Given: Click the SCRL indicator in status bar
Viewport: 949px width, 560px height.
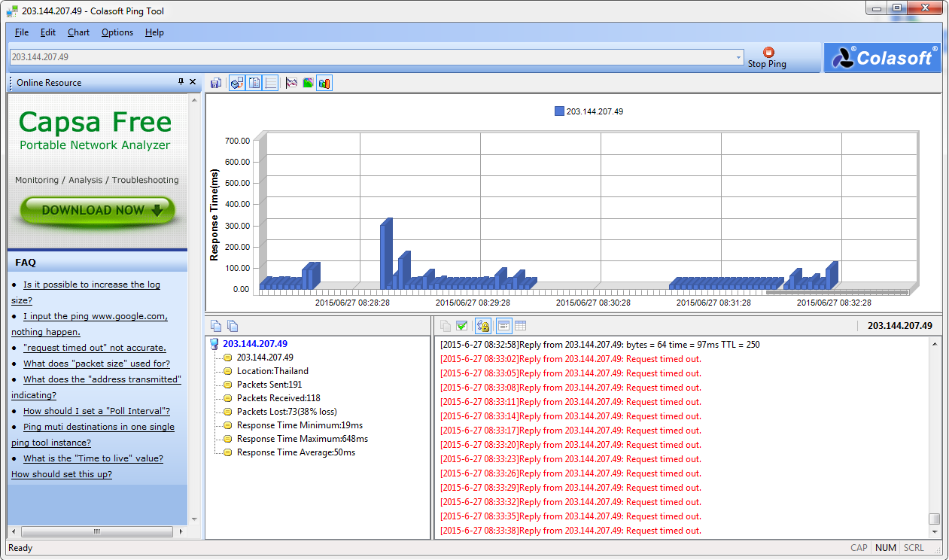Looking at the screenshot, I should point(914,548).
